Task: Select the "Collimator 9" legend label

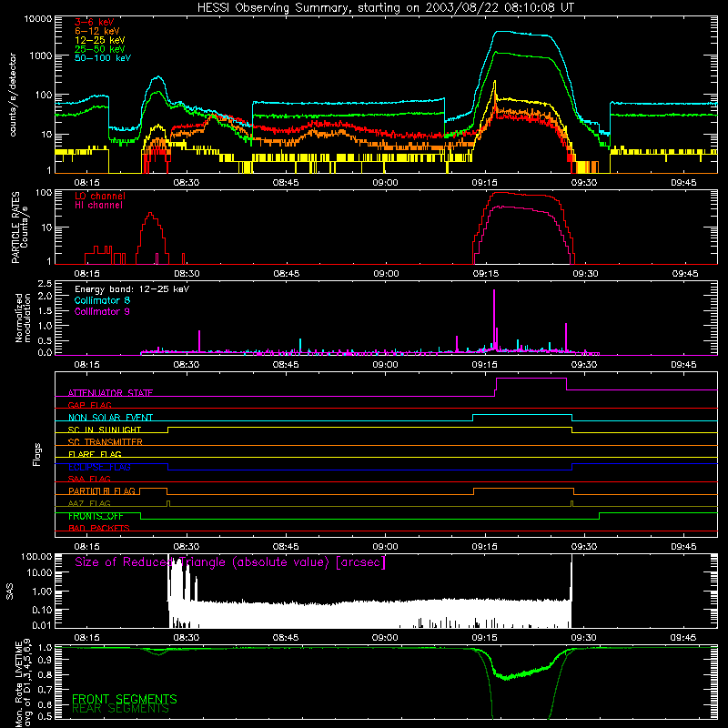Action: click(x=102, y=311)
